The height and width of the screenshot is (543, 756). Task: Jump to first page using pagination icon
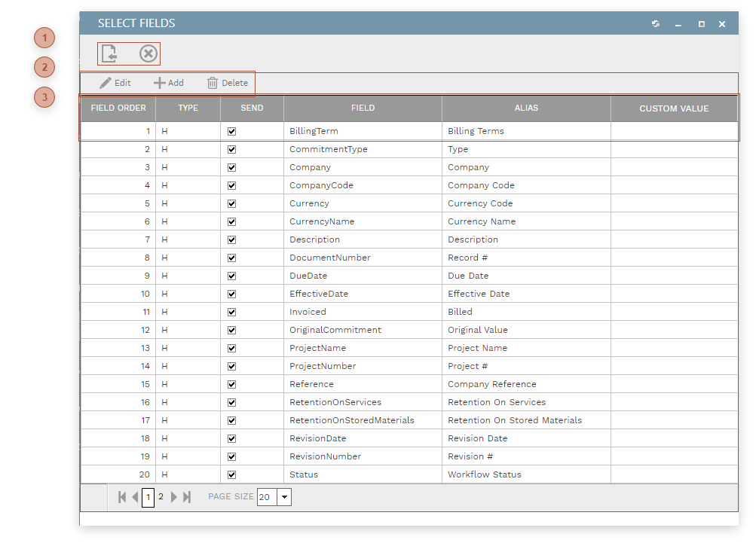121,497
